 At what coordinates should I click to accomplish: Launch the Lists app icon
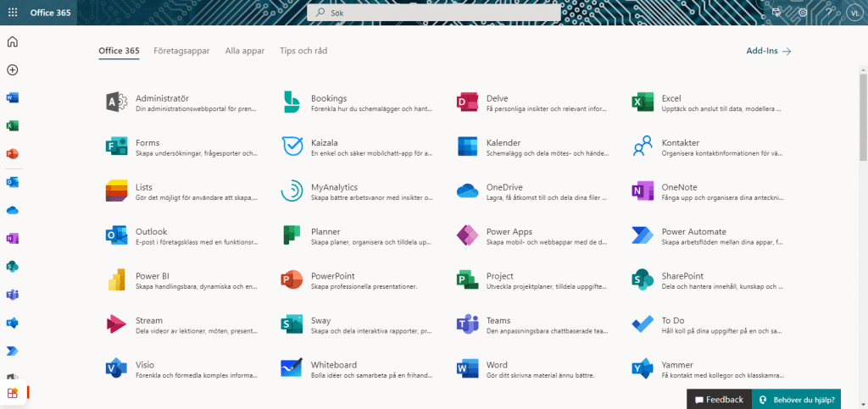116,191
